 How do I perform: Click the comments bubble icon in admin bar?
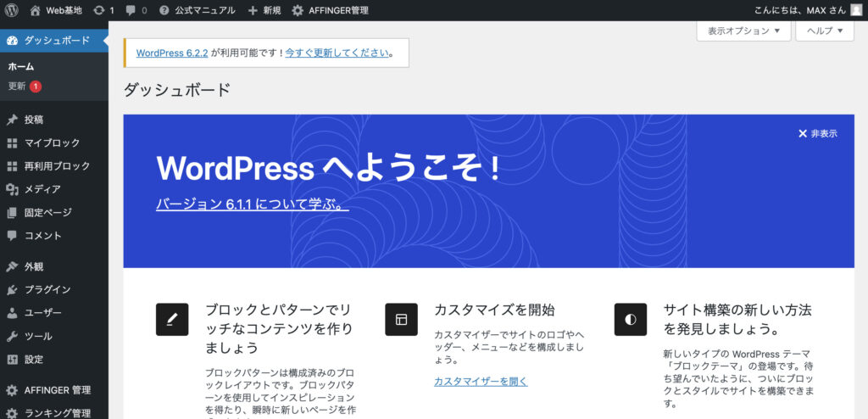[x=131, y=10]
